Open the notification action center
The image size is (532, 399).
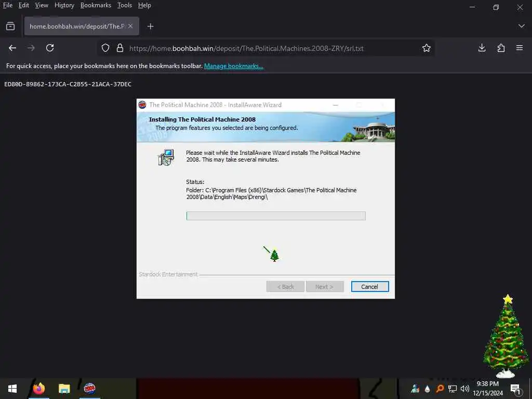pyautogui.click(x=515, y=389)
